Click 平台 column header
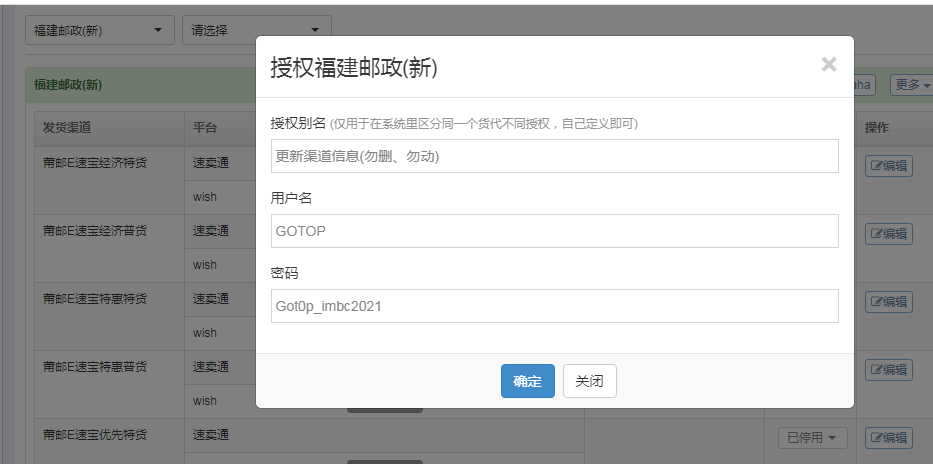This screenshot has height=464, width=933. click(x=205, y=128)
